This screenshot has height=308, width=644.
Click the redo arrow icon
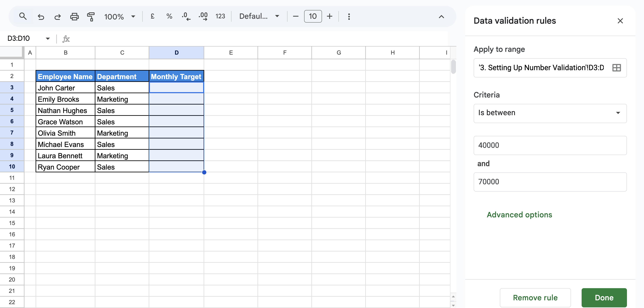click(57, 17)
